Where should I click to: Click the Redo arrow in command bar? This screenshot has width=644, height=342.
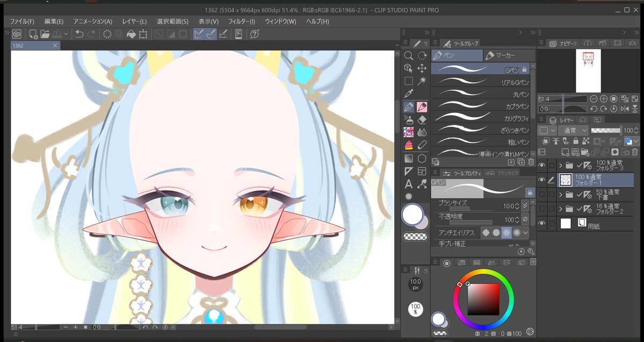click(x=91, y=34)
